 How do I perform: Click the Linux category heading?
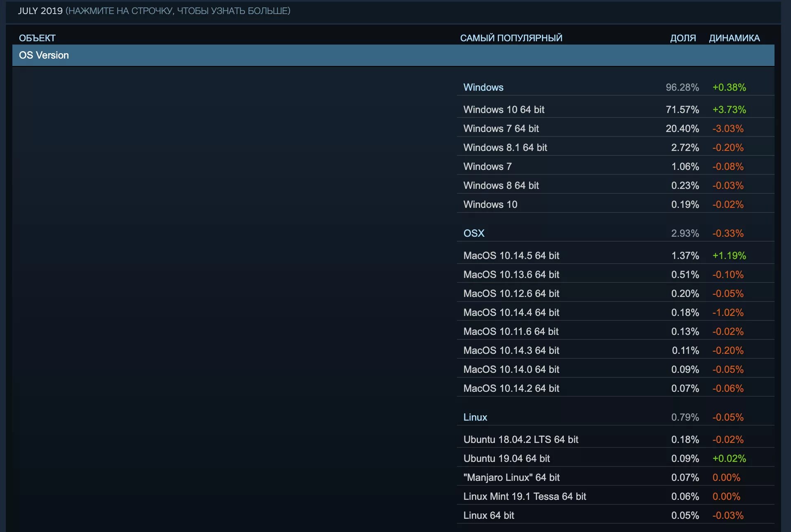coord(475,417)
